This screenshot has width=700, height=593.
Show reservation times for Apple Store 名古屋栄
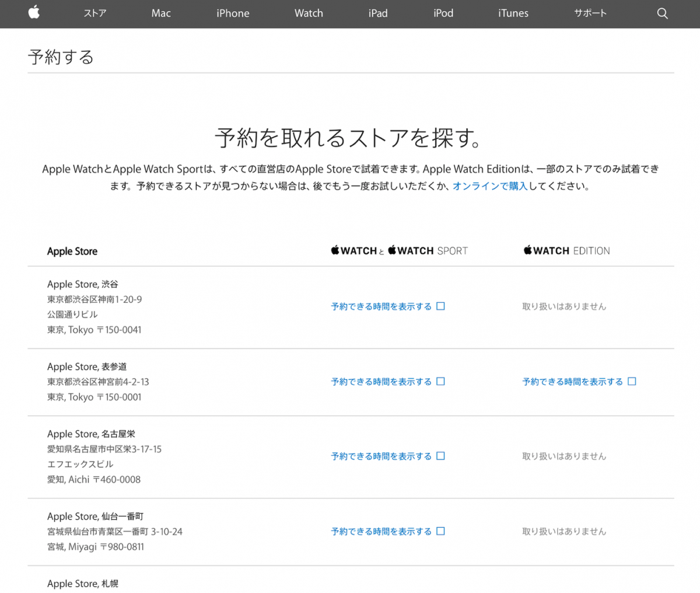[380, 456]
